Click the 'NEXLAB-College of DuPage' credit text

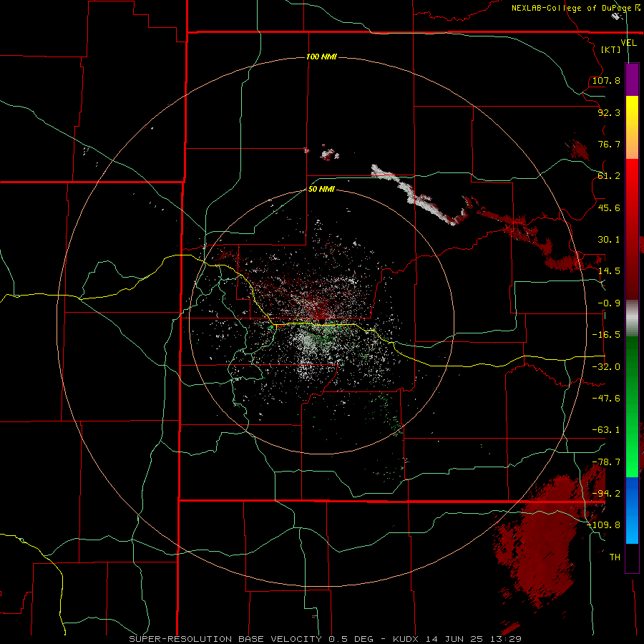point(571,8)
